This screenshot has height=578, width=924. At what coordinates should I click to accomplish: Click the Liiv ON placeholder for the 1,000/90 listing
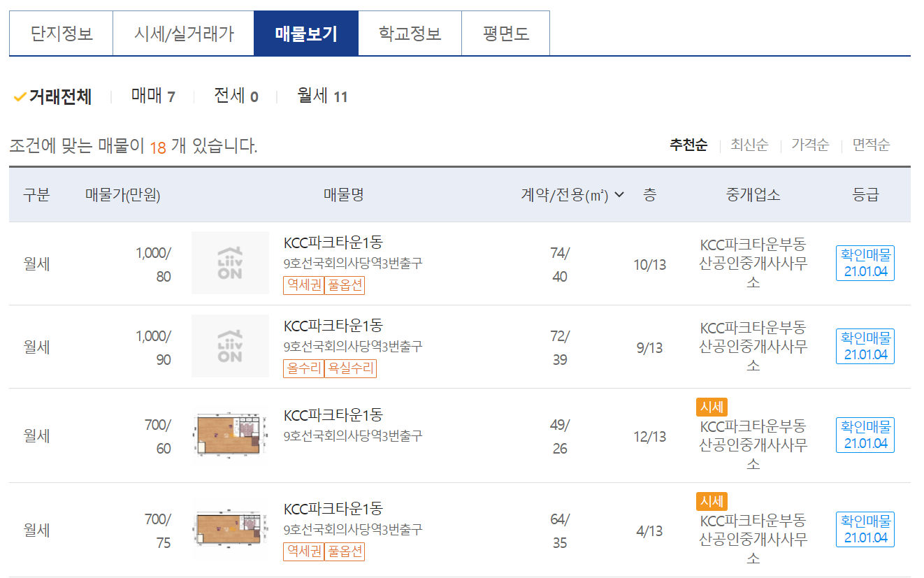pos(230,346)
